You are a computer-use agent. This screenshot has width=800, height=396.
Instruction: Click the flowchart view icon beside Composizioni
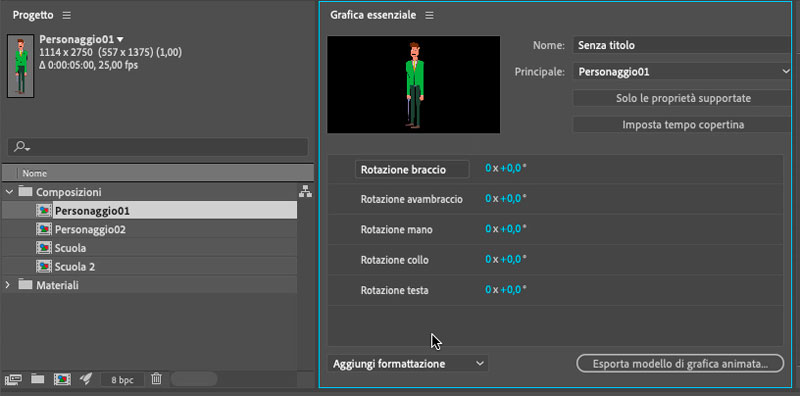tap(305, 192)
